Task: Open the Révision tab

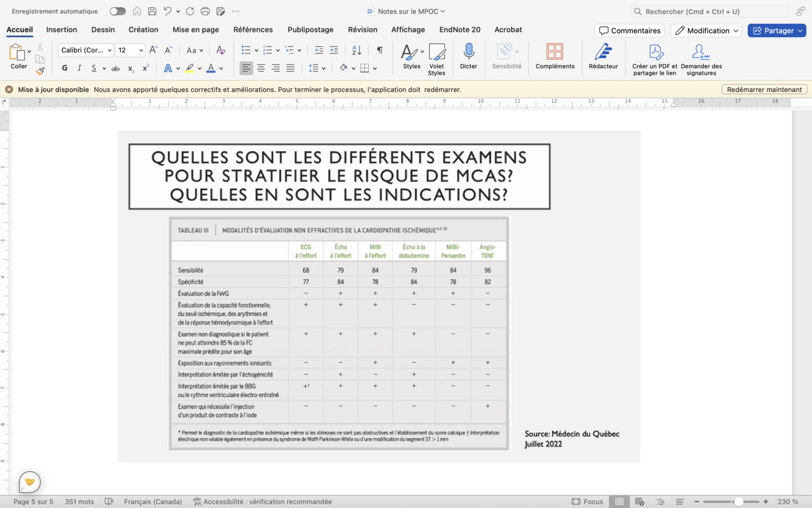Action: click(x=362, y=30)
